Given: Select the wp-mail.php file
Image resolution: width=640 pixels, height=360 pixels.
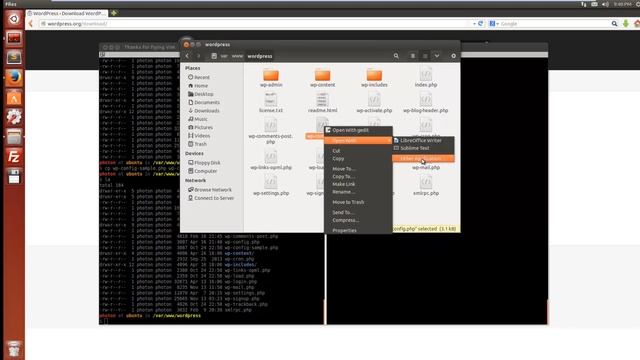Looking at the screenshot, I should pos(426,167).
